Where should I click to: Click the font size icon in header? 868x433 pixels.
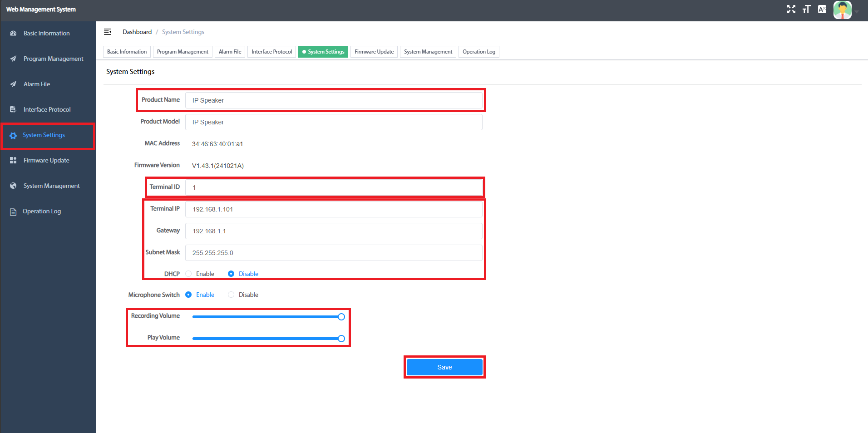[x=806, y=9]
